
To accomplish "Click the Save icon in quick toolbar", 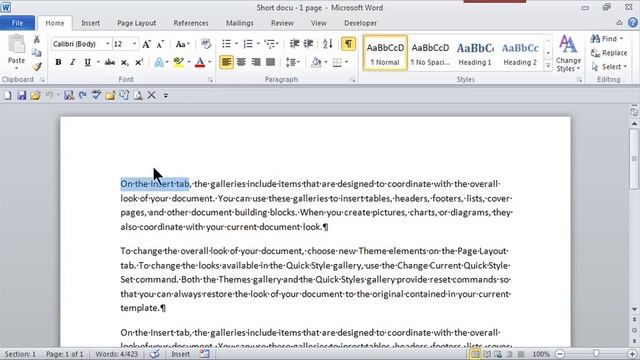I will pos(22,96).
